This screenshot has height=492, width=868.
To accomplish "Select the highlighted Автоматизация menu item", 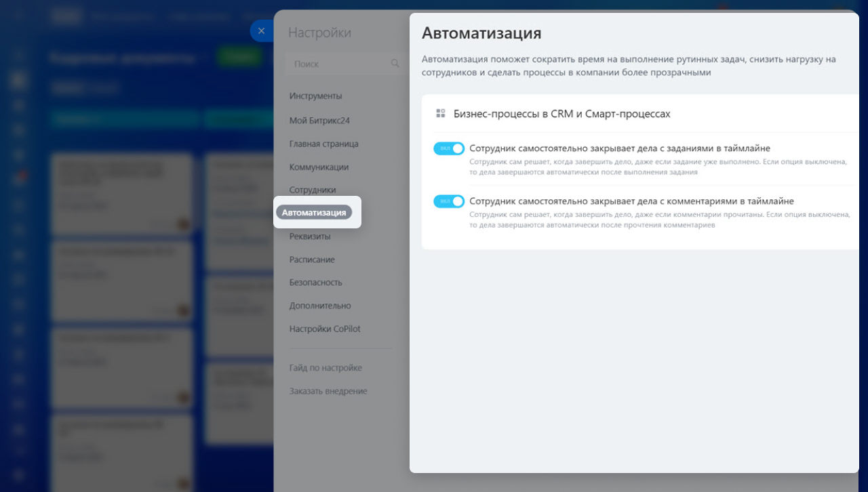I will coord(314,213).
